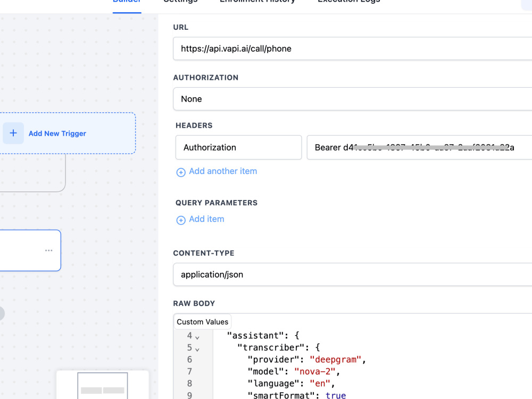Click Add New Trigger label
This screenshot has width=532, height=399.
57,134
